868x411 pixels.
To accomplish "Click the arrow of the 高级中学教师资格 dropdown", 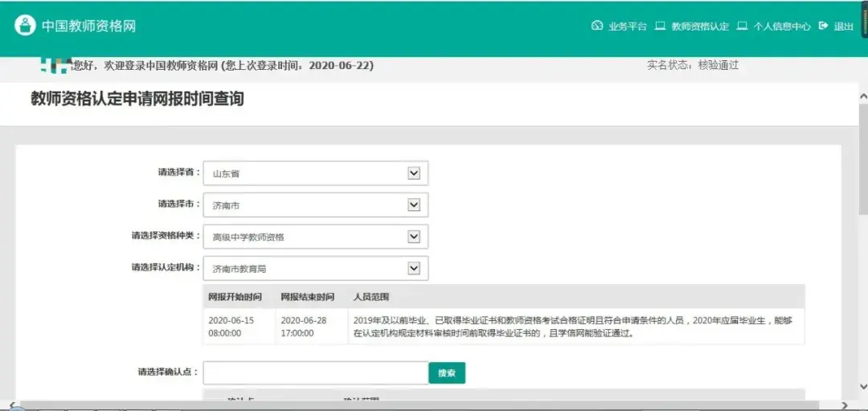I will pos(414,236).
